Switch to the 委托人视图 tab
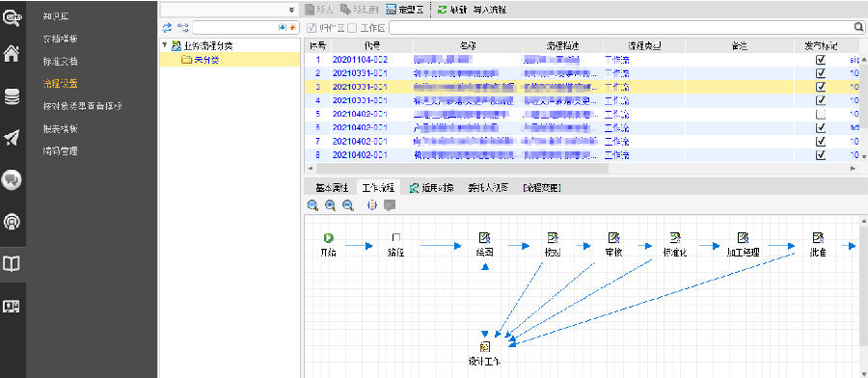 click(x=488, y=188)
